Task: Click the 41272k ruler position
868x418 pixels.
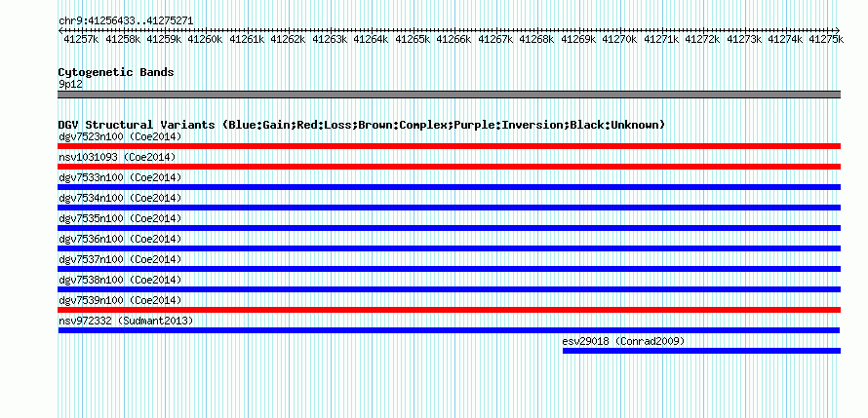Action: [x=702, y=39]
